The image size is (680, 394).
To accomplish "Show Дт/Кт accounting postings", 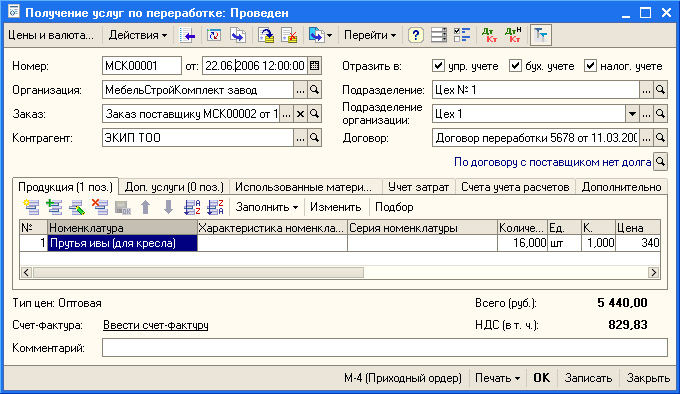I will [x=490, y=35].
